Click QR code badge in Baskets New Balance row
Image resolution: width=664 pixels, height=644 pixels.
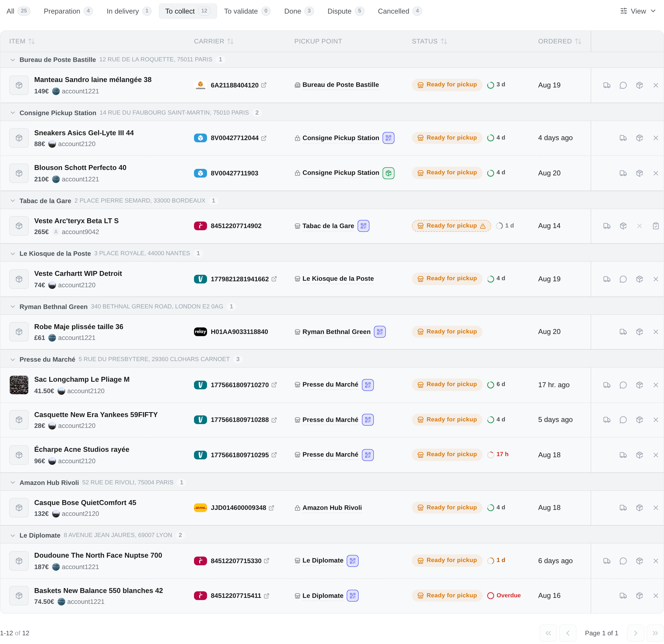pos(352,596)
